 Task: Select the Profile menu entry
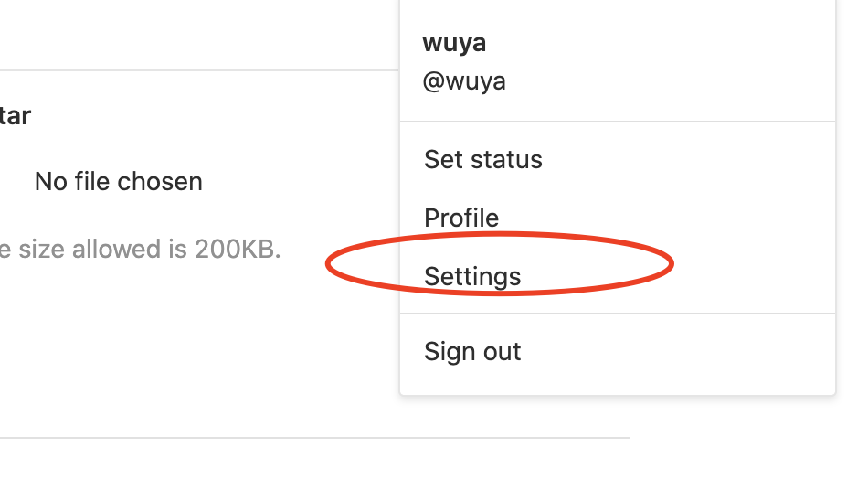[x=461, y=218]
